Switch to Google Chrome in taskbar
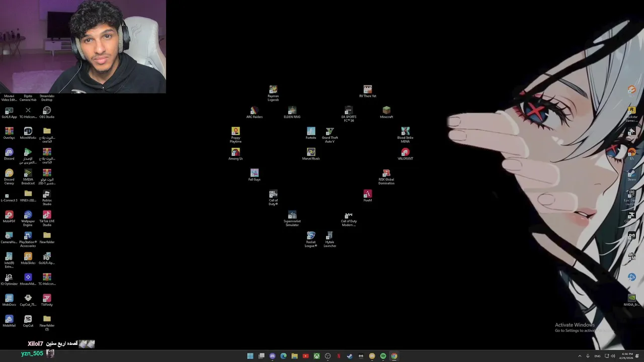Image resolution: width=644 pixels, height=362 pixels. (x=394, y=356)
